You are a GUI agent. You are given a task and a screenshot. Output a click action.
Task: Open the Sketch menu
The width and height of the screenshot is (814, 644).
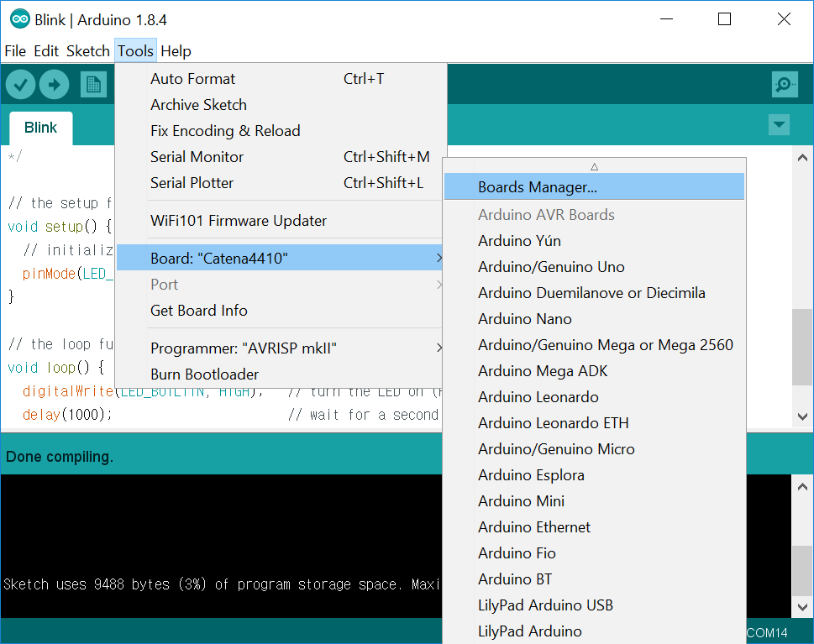87,51
